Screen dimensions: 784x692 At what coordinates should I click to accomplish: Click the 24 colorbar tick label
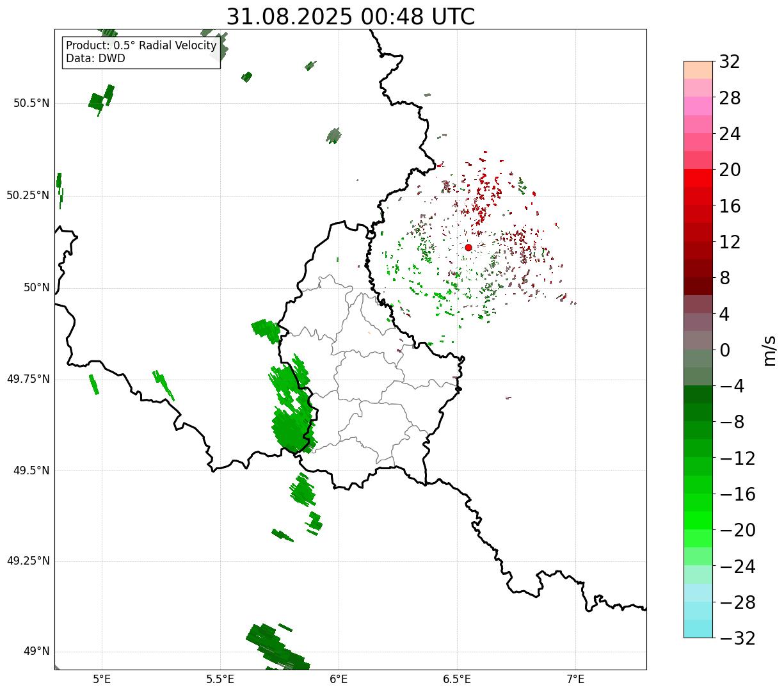pos(730,134)
